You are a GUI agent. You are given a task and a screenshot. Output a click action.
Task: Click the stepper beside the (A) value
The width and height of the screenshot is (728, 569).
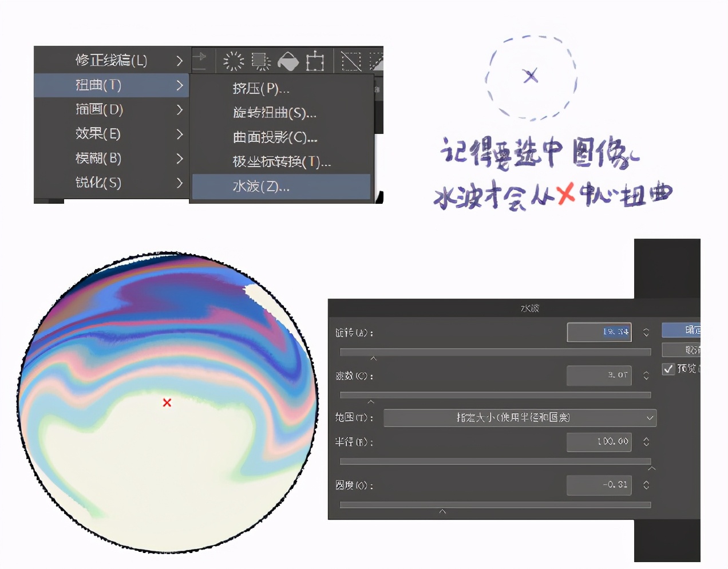tap(646, 332)
